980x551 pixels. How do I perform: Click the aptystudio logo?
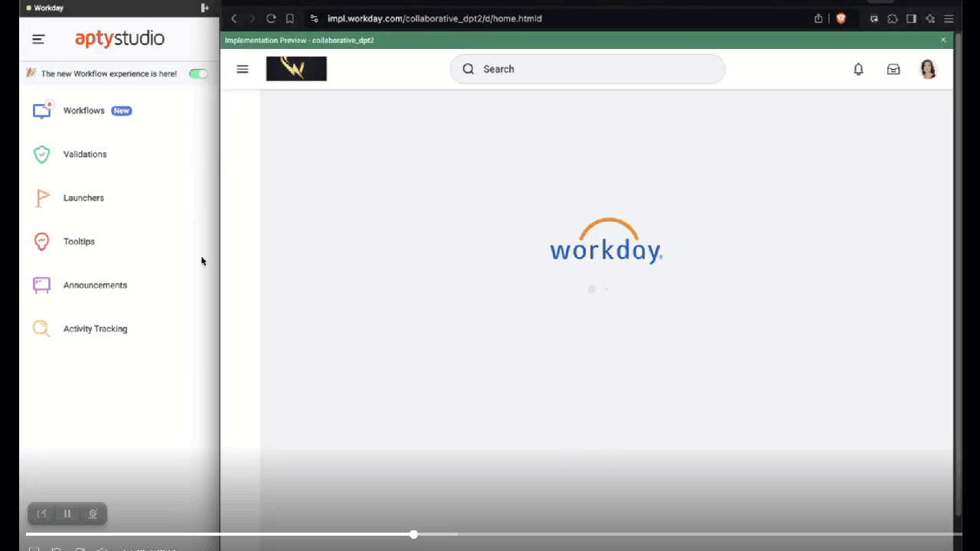tap(119, 38)
